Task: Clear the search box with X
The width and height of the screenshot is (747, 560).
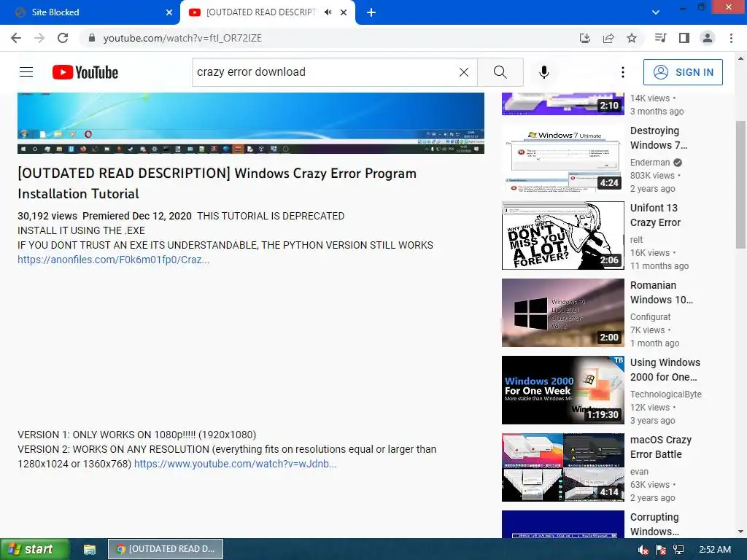Action: [x=463, y=72]
